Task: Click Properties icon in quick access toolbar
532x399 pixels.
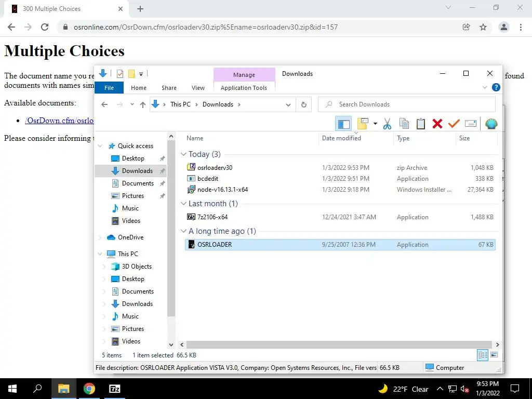Action: 120,74
